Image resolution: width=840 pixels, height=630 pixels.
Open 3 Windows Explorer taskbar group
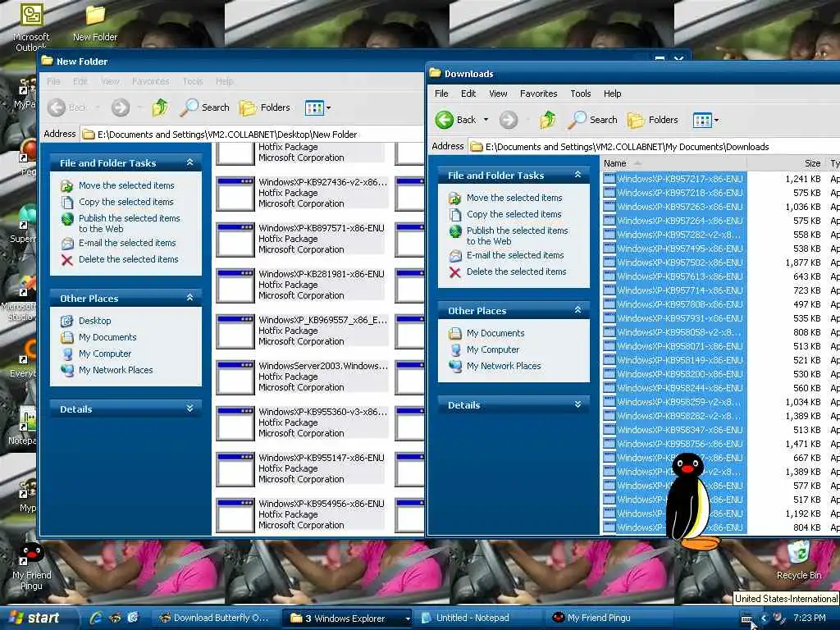[x=348, y=619]
